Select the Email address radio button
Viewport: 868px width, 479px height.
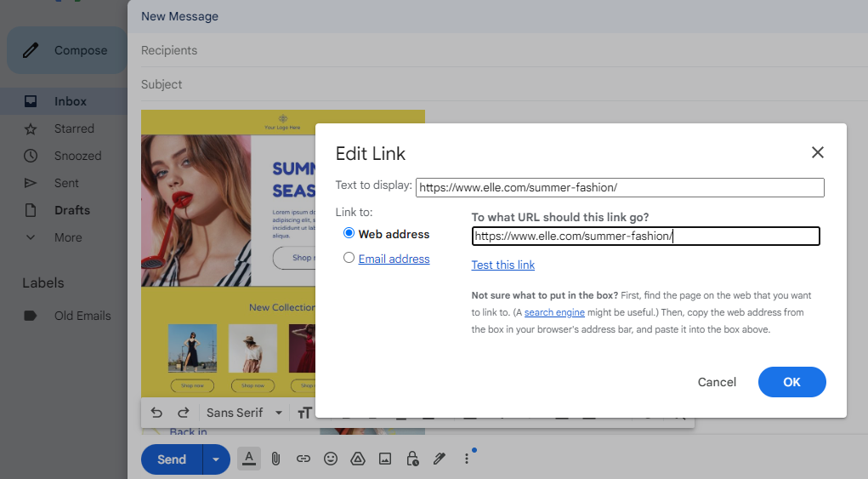coord(349,258)
